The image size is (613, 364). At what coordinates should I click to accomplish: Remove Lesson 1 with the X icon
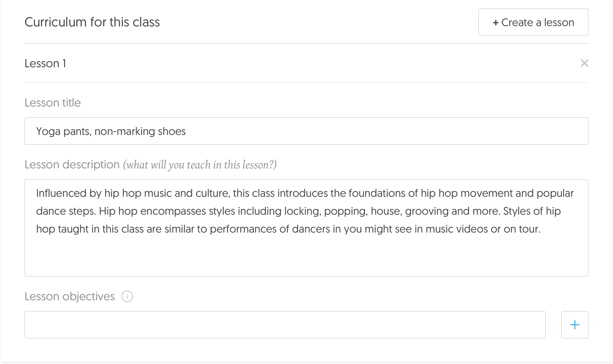click(x=584, y=63)
